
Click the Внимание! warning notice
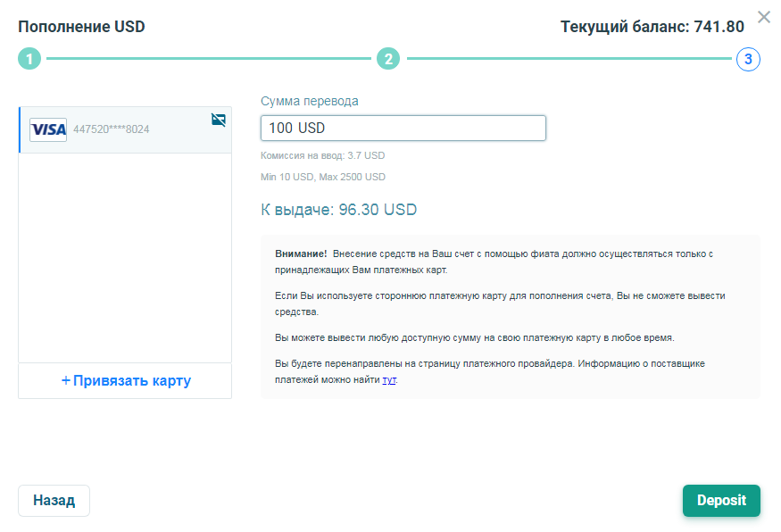point(510,317)
